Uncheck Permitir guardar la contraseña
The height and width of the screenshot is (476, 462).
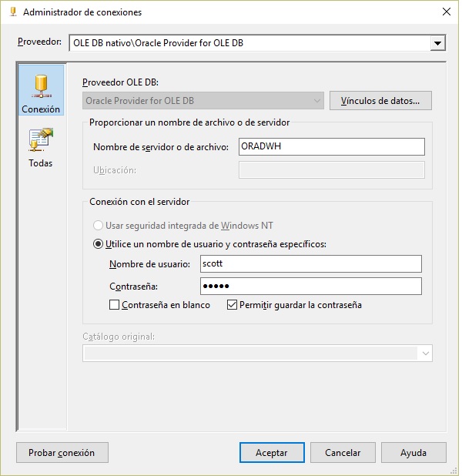[x=232, y=305]
